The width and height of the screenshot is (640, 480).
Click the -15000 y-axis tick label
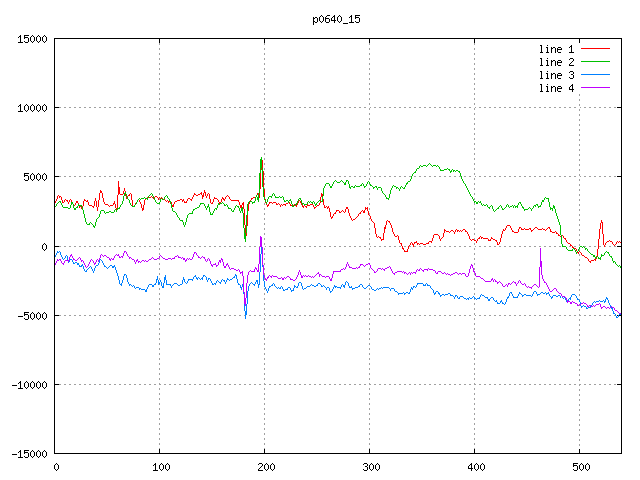(28, 454)
